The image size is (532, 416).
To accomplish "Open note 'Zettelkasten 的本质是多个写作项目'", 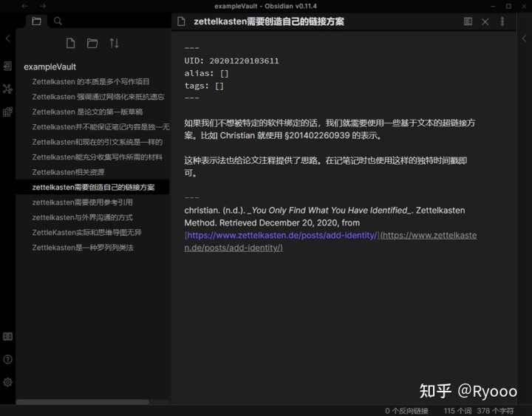I will tap(91, 81).
